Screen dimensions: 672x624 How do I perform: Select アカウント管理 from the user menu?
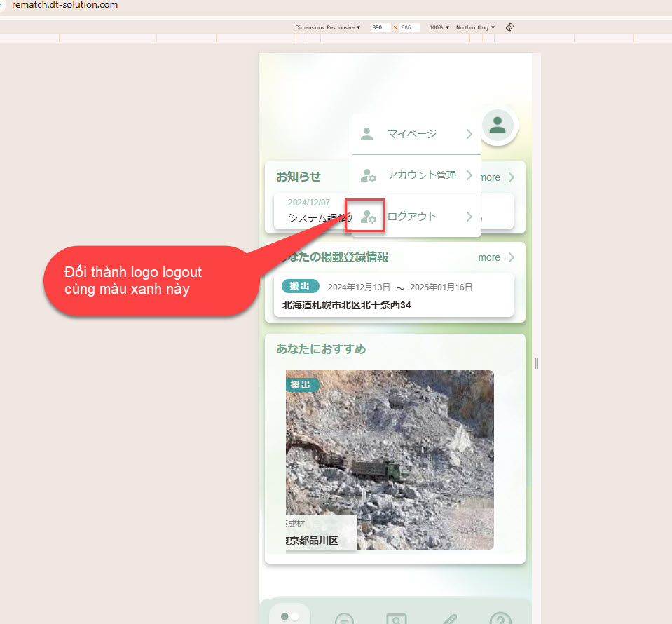421,175
